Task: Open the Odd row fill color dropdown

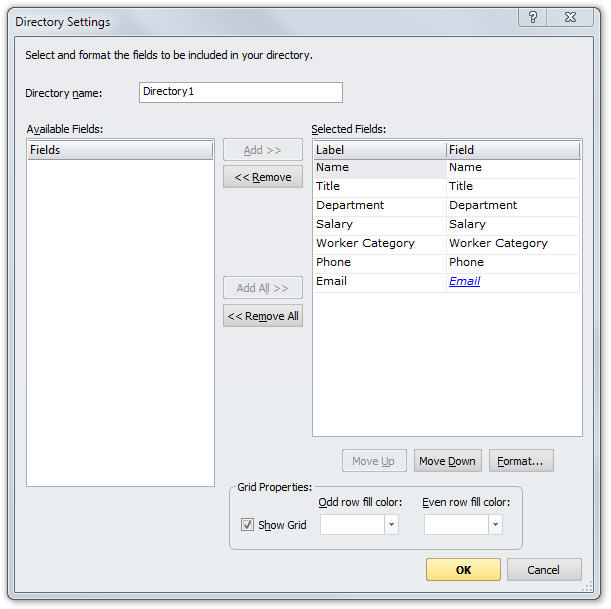Action: (x=391, y=525)
